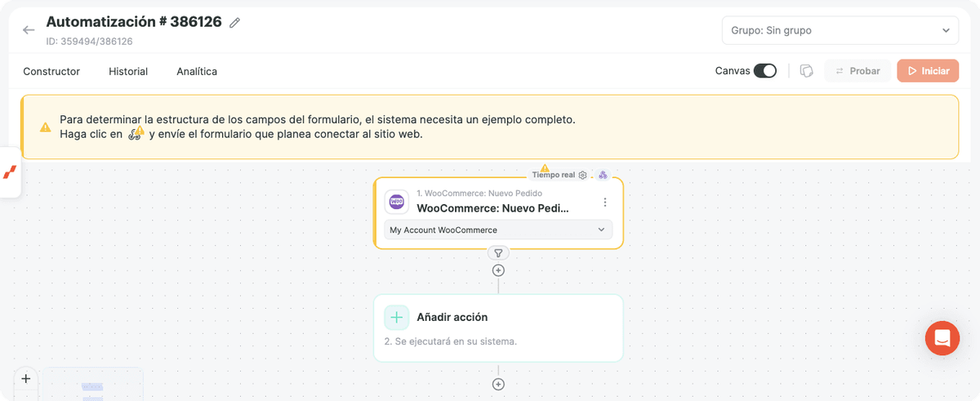The image size is (980, 401).
Task: Click the green plus in Añadir acción
Action: (397, 317)
